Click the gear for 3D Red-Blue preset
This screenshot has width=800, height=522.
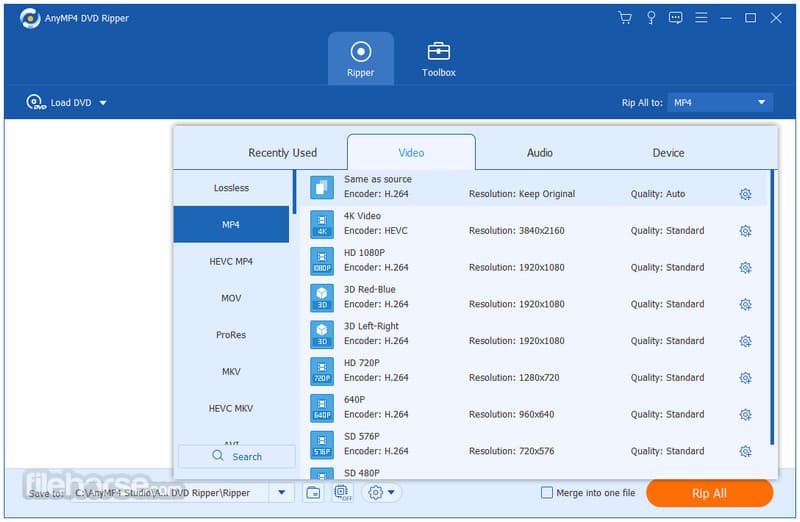(745, 305)
